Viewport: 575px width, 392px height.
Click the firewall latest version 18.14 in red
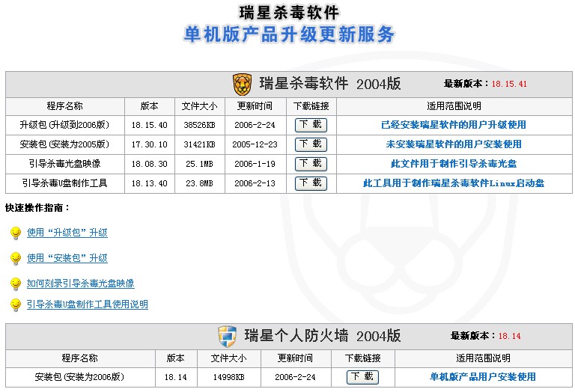[509, 336]
